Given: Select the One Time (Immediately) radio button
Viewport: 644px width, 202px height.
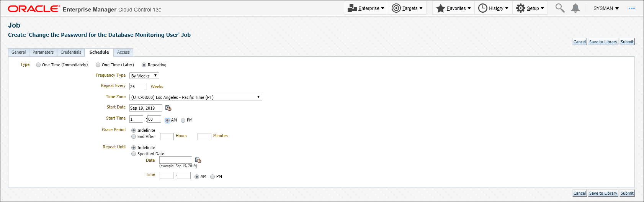Looking at the screenshot, I should tap(38, 65).
